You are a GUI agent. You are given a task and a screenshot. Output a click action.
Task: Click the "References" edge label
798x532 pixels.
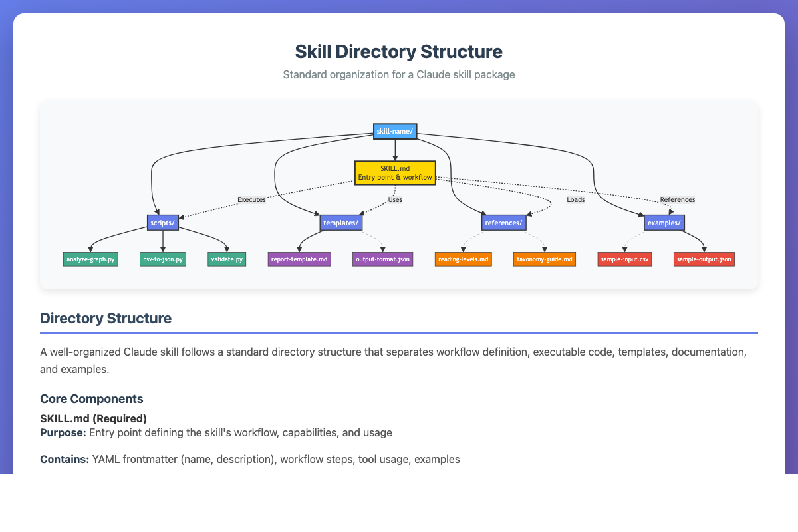pyautogui.click(x=677, y=199)
